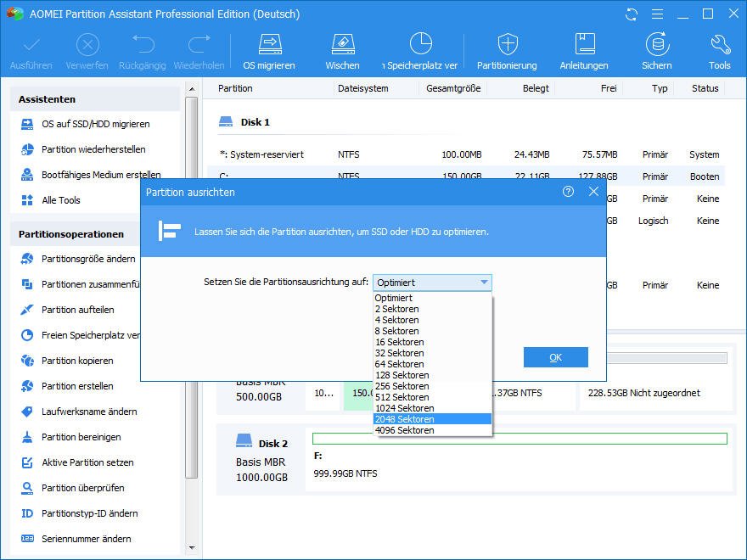Click Seriennummer ändern in sidebar
The width and height of the screenshot is (747, 560).
(86, 539)
